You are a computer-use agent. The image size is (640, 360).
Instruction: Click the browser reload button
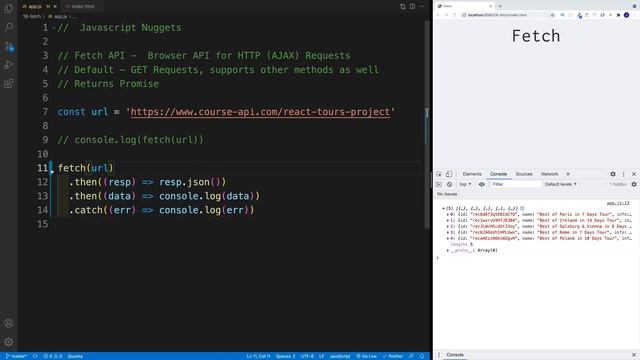454,15
